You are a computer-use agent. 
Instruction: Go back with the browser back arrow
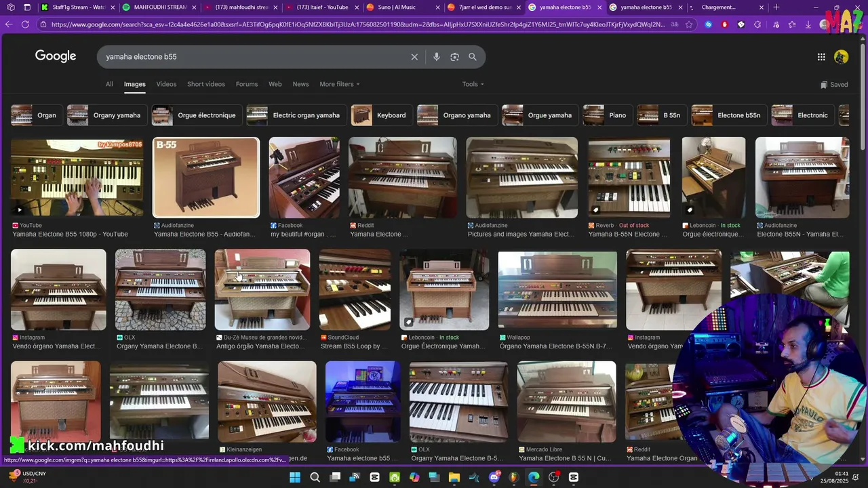tap(9, 24)
